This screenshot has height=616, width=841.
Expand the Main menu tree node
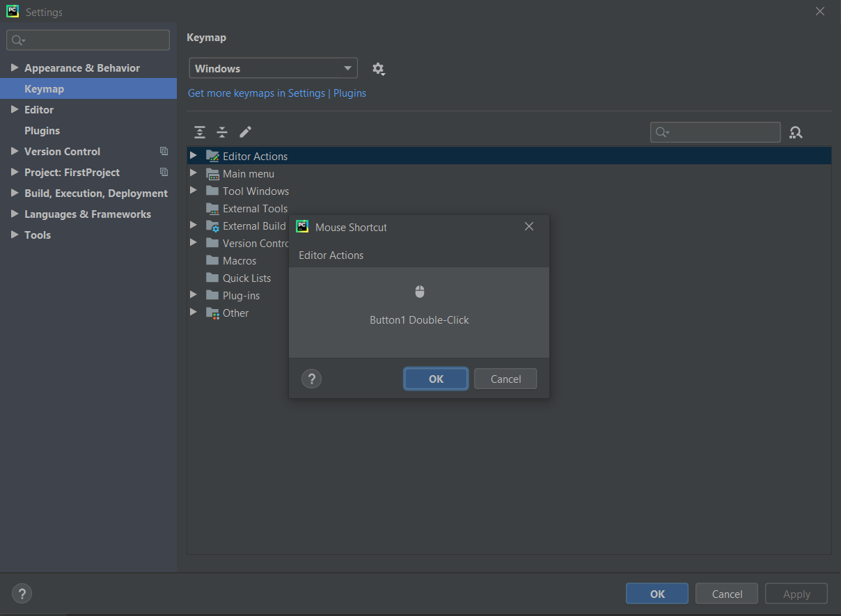pyautogui.click(x=194, y=173)
